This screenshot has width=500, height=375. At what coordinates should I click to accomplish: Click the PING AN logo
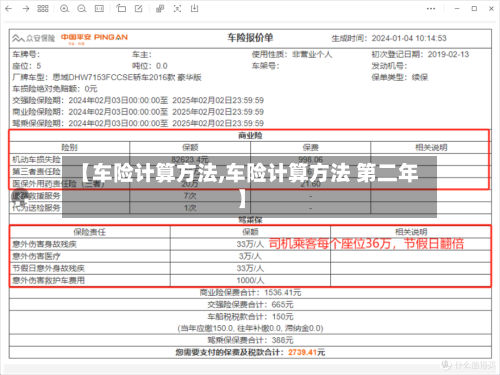[x=94, y=38]
